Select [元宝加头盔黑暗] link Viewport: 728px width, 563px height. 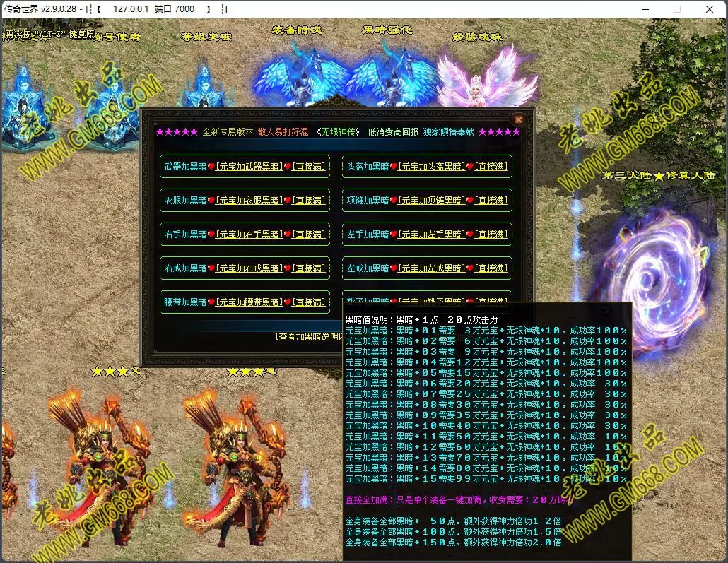click(x=431, y=167)
